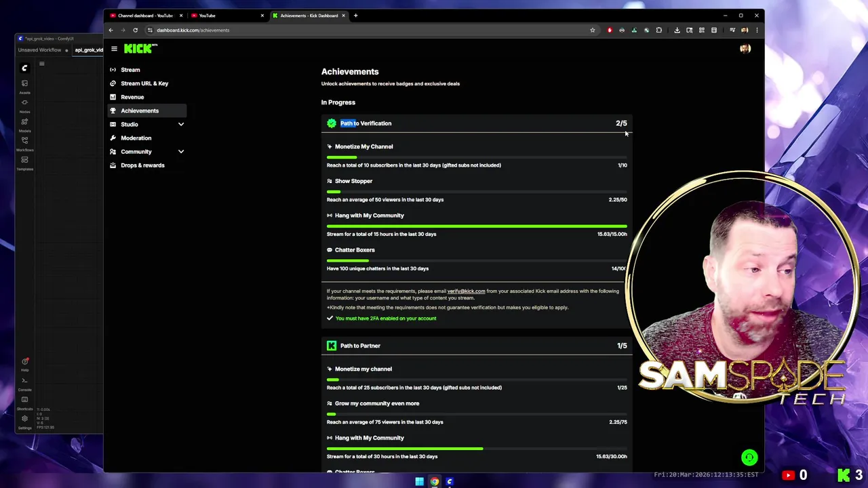Image resolution: width=868 pixels, height=488 pixels.
Task: Open the Templates panel in ComfyUI
Action: (24, 163)
